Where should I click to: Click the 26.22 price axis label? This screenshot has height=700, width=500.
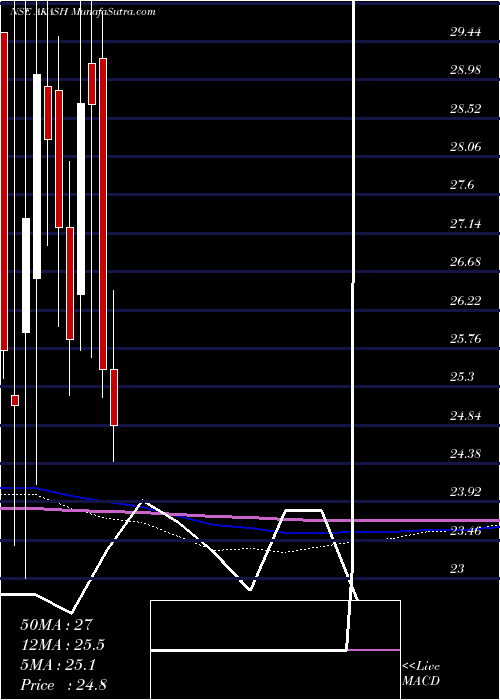click(465, 300)
